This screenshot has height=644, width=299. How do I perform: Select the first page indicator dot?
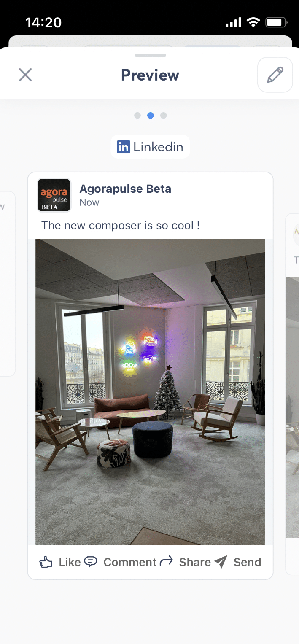(x=137, y=116)
